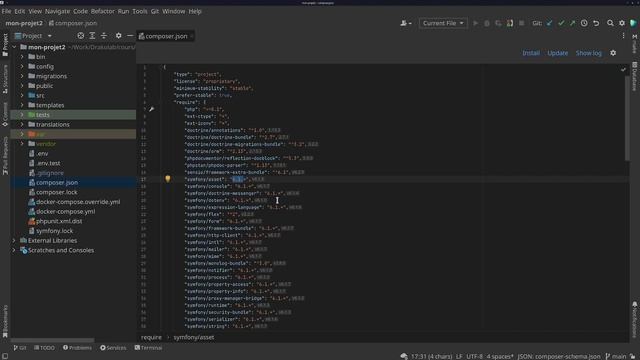This screenshot has width=640, height=360.
Task: Click Collapse All in Project panel
Action: [x=104, y=36]
